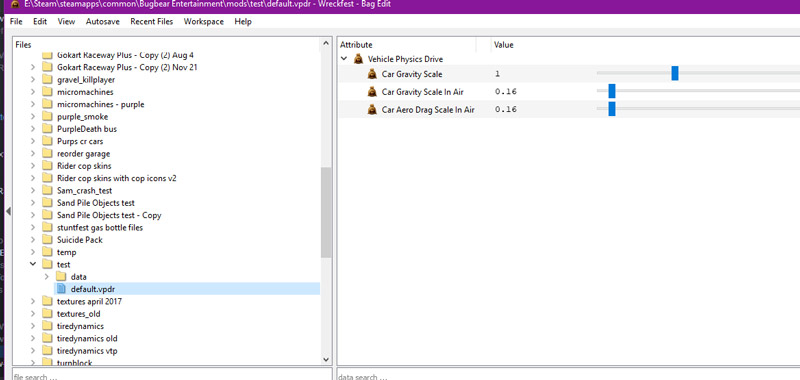Image resolution: width=800 pixels, height=380 pixels.
Task: Click the textures april 2017 folder icon
Action: pyautogui.click(x=47, y=301)
